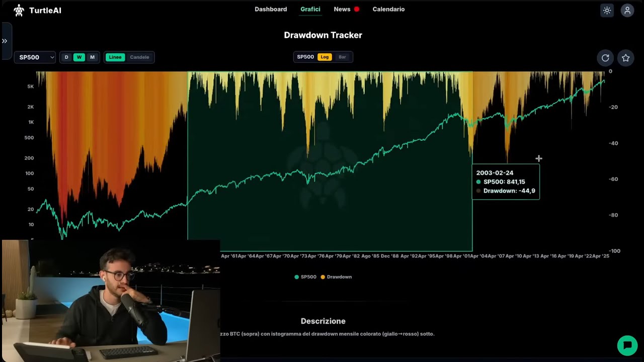Refresh the chart with the reload icon

605,58
